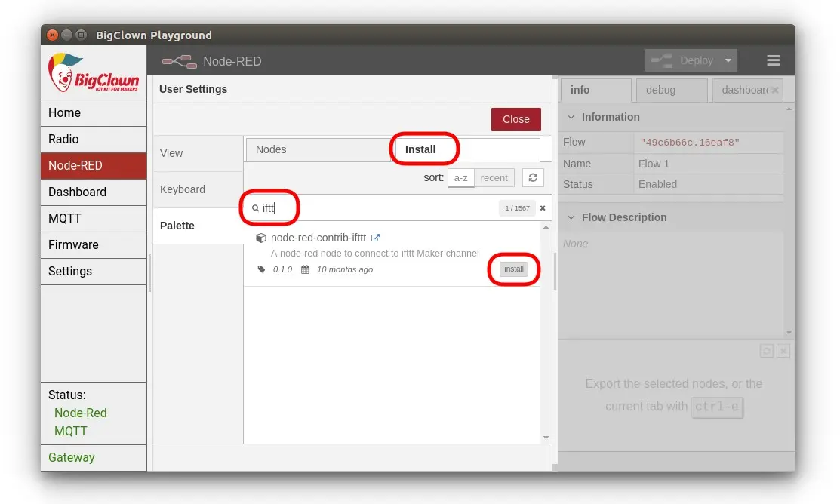The image size is (840, 504).
Task: Click the "Enabled" status value
Action: tap(657, 184)
